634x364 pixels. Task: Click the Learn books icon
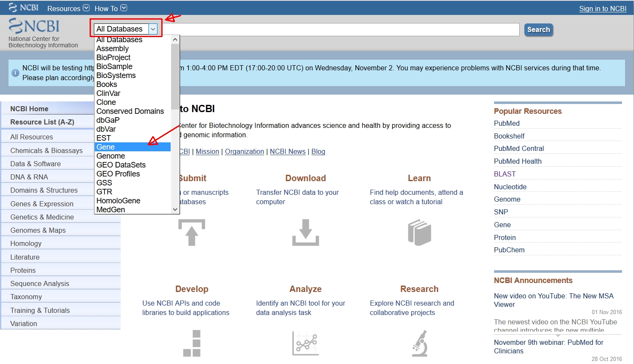click(x=419, y=232)
